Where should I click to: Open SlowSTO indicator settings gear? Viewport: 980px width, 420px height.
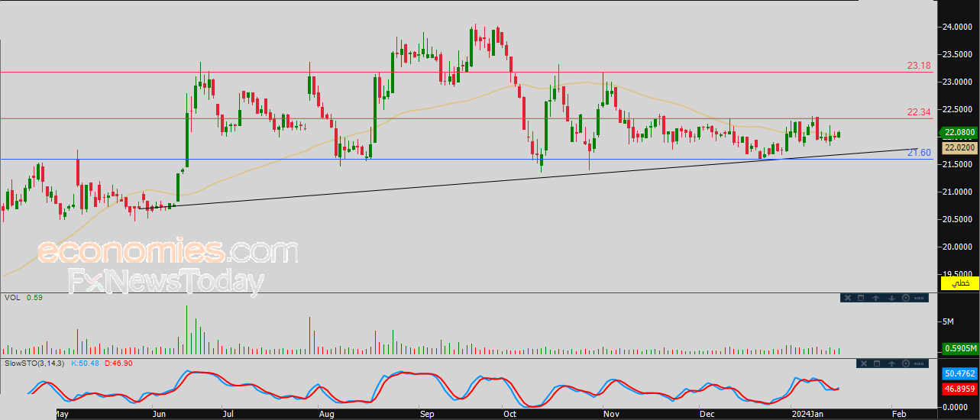906,363
